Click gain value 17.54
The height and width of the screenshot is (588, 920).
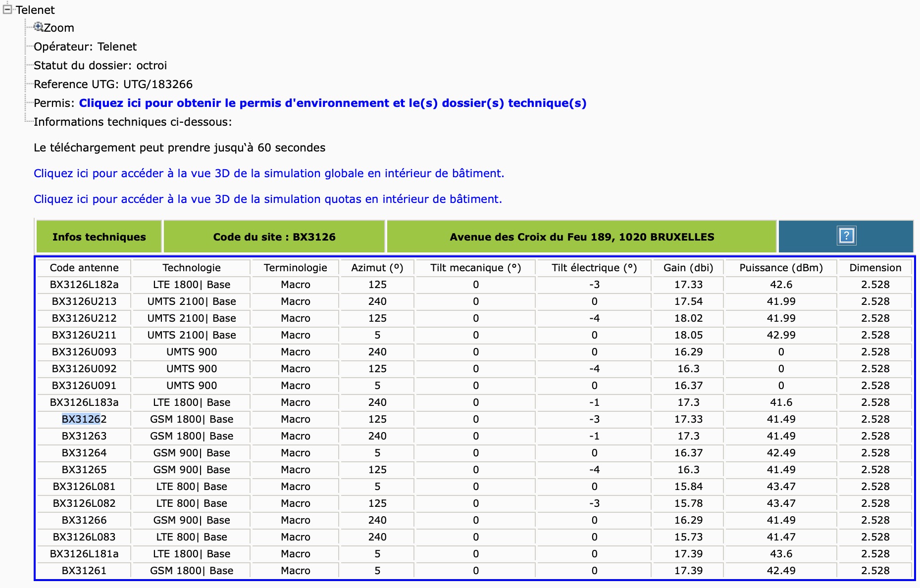(688, 301)
